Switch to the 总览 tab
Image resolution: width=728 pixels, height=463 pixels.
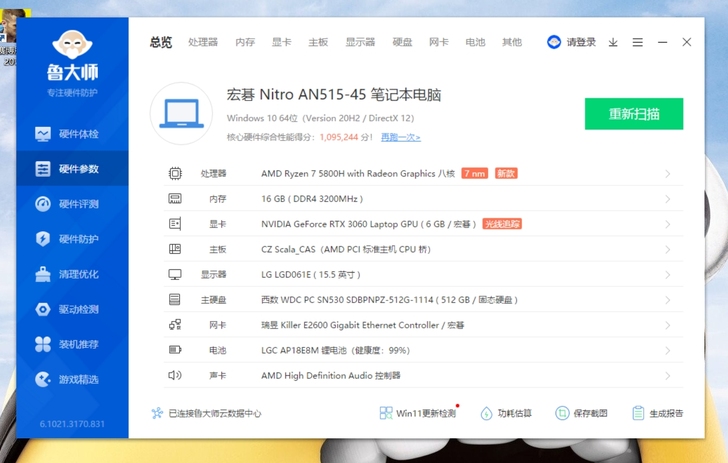click(161, 42)
